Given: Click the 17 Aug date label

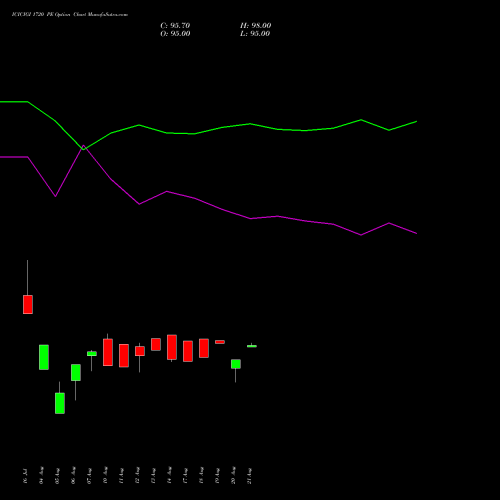Looking at the screenshot, I should click(x=185, y=476).
